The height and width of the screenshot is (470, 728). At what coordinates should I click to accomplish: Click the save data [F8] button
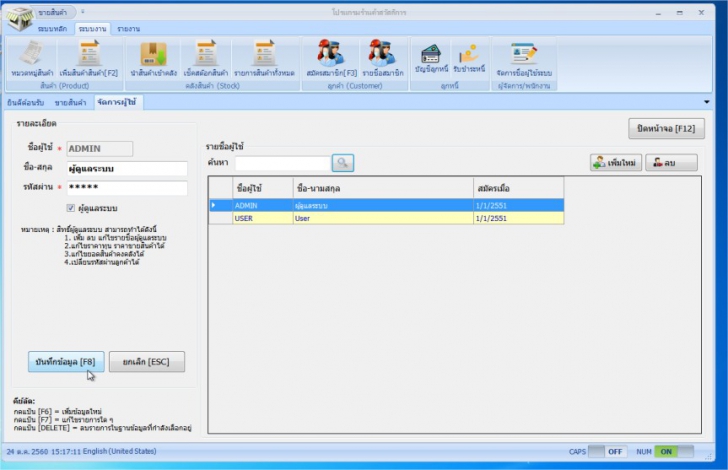tap(66, 362)
